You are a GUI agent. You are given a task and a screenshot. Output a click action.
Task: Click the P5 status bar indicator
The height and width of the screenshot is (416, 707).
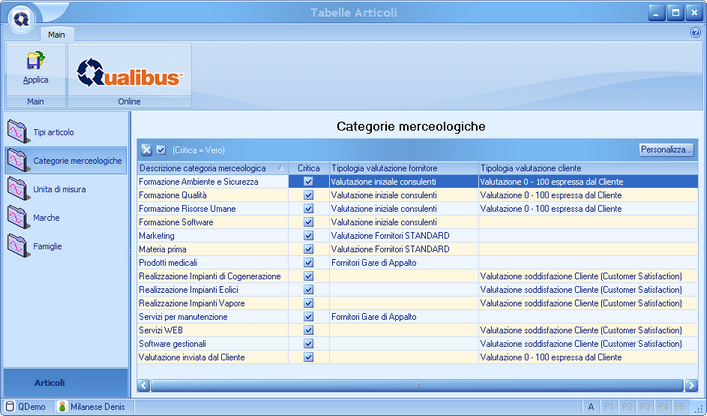pos(680,406)
